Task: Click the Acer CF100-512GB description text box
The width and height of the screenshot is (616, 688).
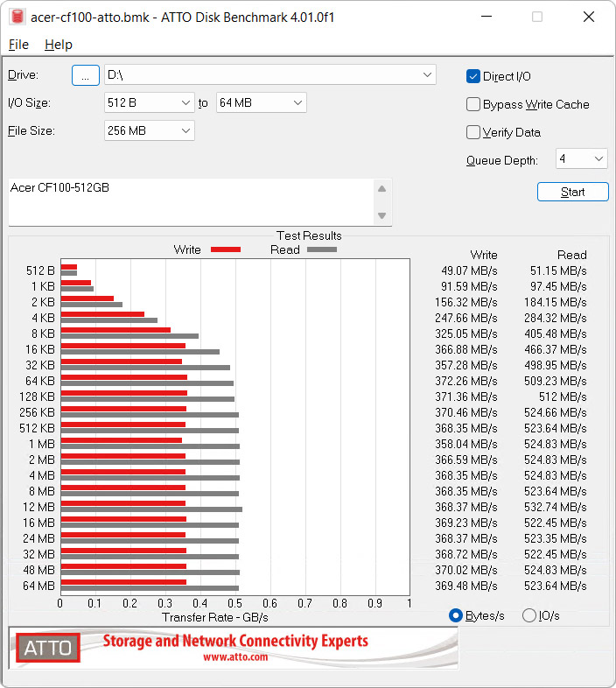Action: (192, 202)
